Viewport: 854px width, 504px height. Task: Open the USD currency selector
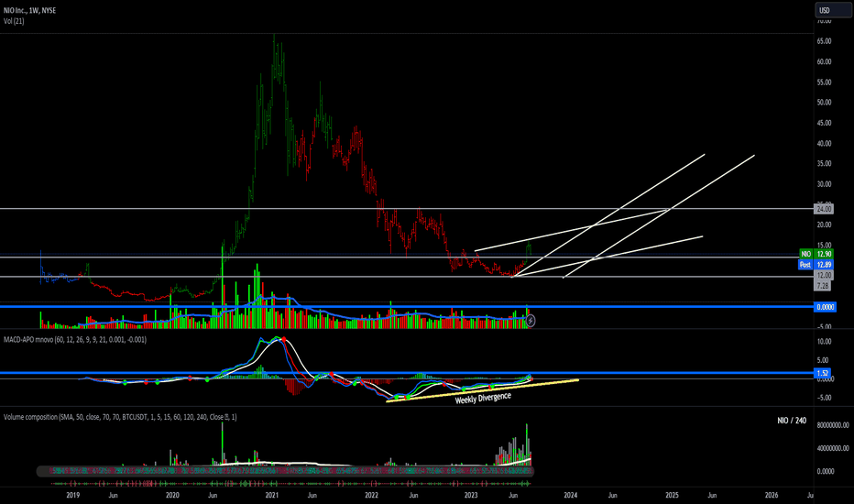point(833,10)
